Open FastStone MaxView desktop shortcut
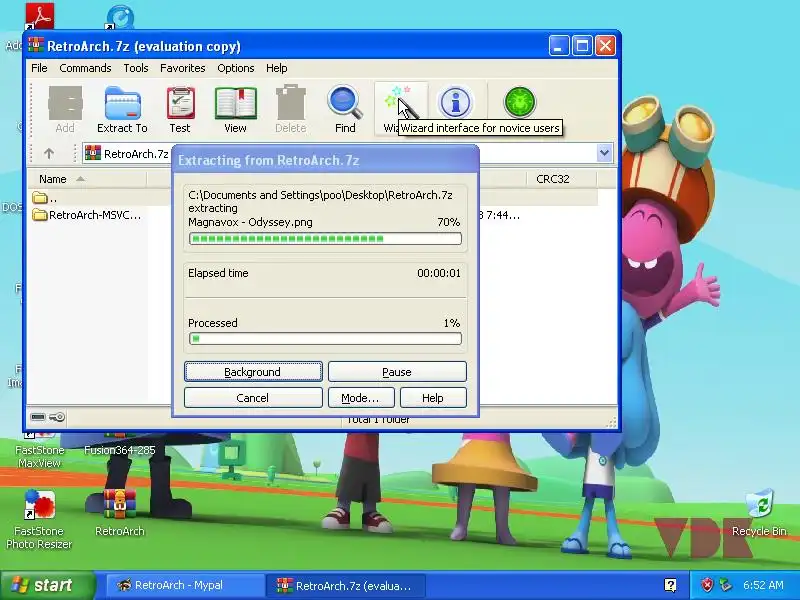The height and width of the screenshot is (600, 800). pos(39,449)
